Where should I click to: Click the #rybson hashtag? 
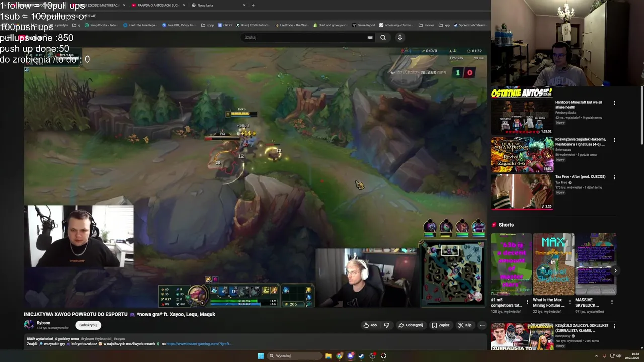[x=87, y=339]
